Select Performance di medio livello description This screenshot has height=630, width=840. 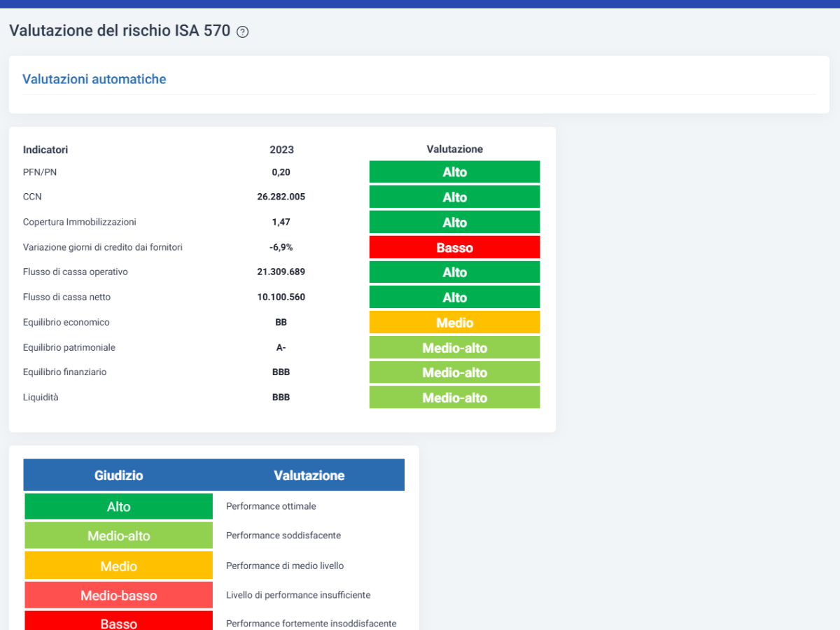click(x=285, y=566)
